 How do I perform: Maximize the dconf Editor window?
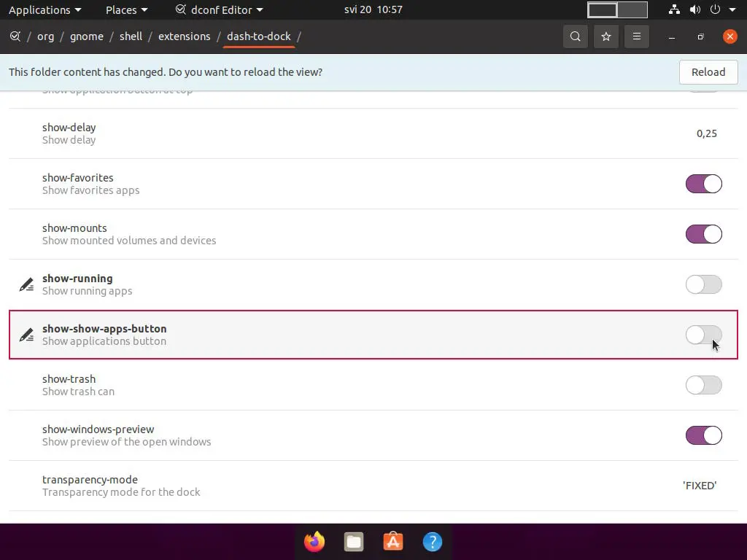(x=700, y=36)
